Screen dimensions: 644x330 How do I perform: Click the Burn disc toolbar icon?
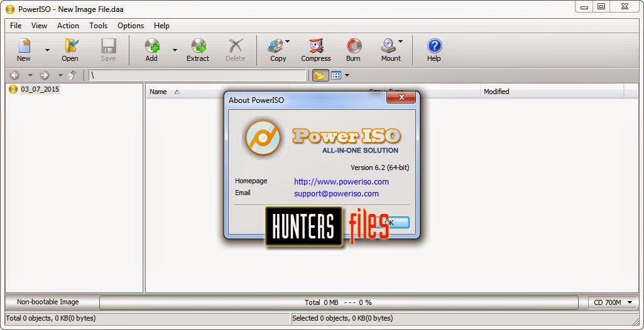tap(353, 50)
